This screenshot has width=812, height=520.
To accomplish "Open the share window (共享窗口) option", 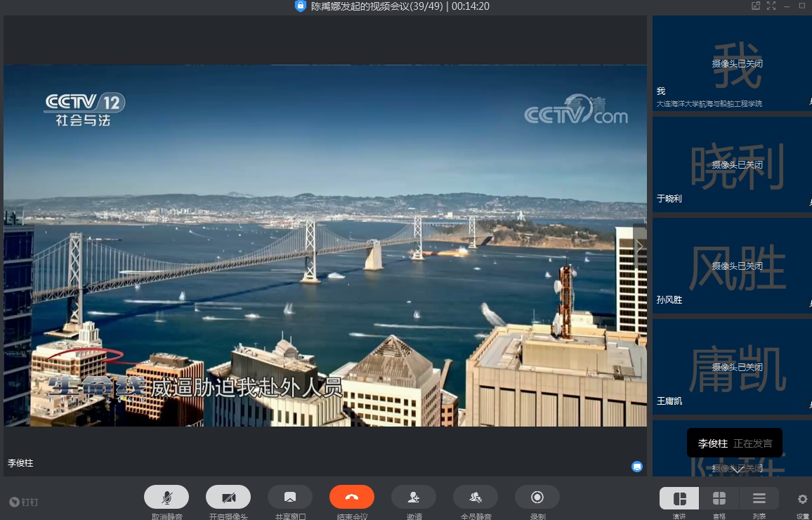I will point(290,497).
